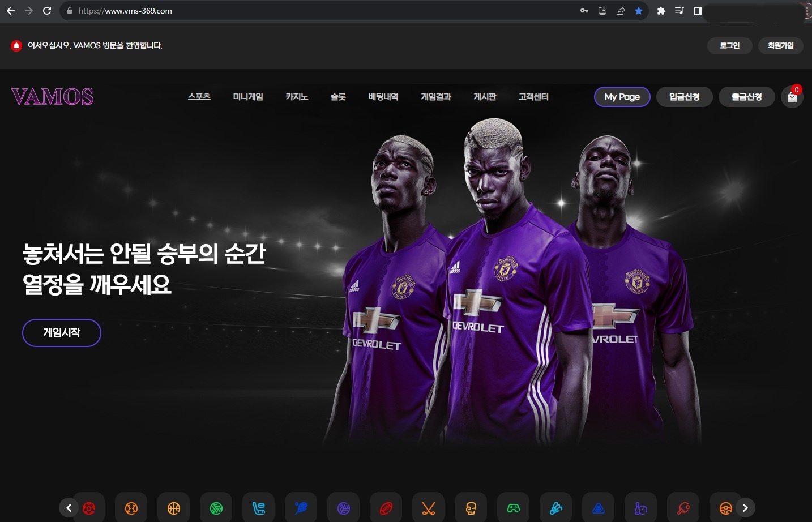Go to the 카지노 menu item
The height and width of the screenshot is (522, 812).
tap(297, 97)
